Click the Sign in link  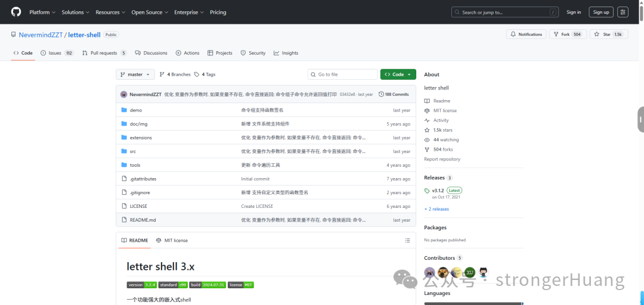[574, 12]
